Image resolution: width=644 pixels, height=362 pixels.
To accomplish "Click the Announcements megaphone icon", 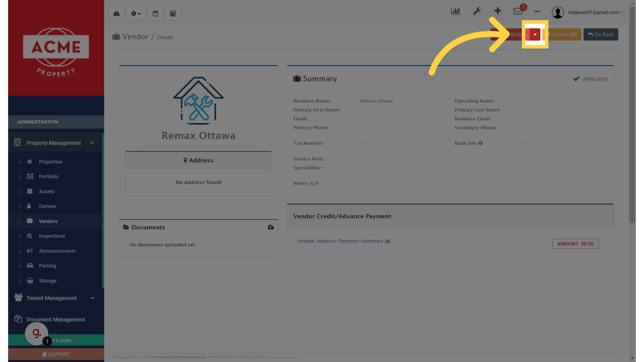I will pyautogui.click(x=30, y=251).
